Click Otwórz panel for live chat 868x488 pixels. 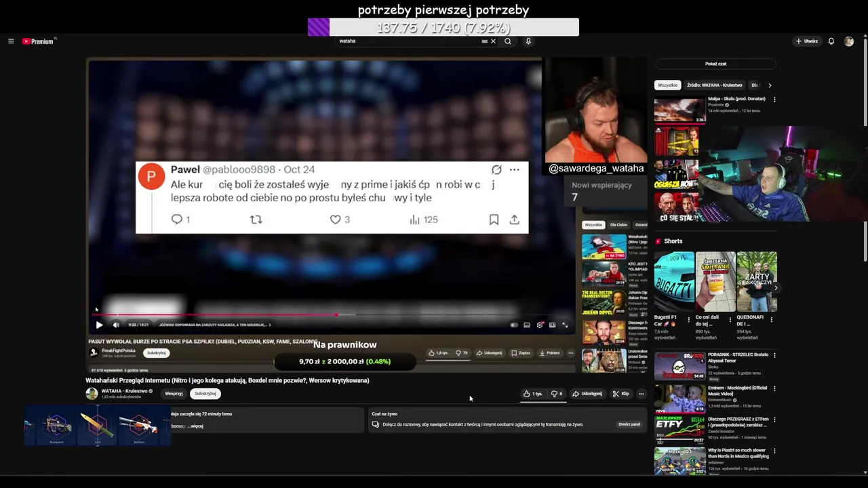point(629,424)
